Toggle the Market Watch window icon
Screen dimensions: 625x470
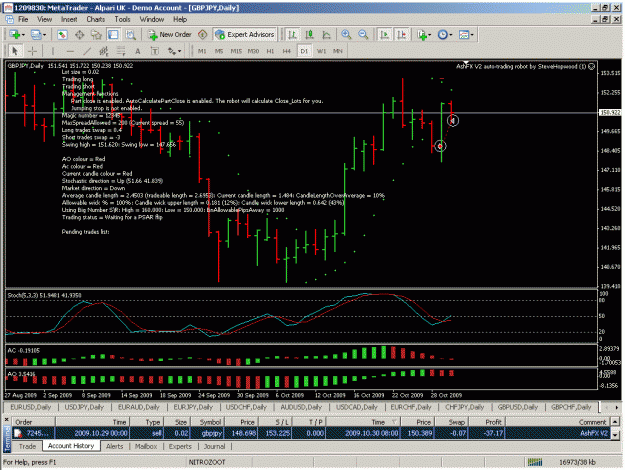click(x=62, y=35)
